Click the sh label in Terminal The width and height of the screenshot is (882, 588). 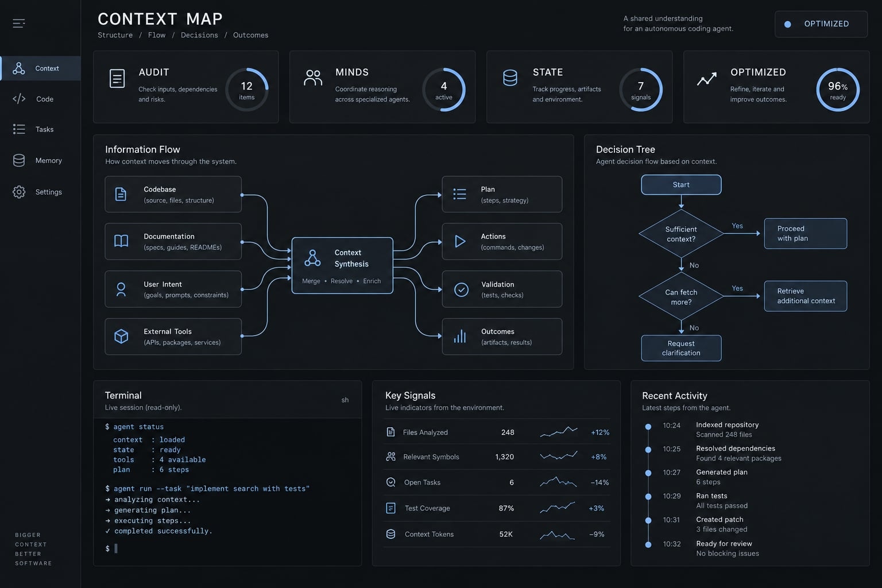click(345, 400)
